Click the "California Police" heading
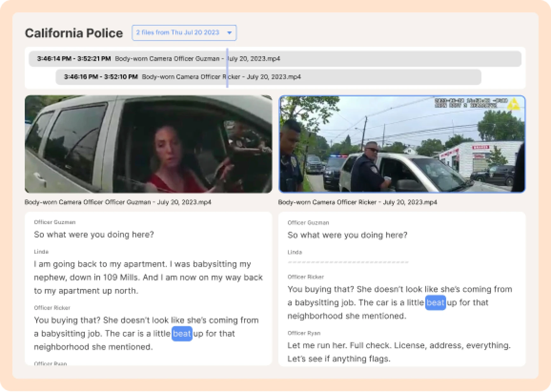This screenshot has height=392, width=551. click(x=74, y=33)
